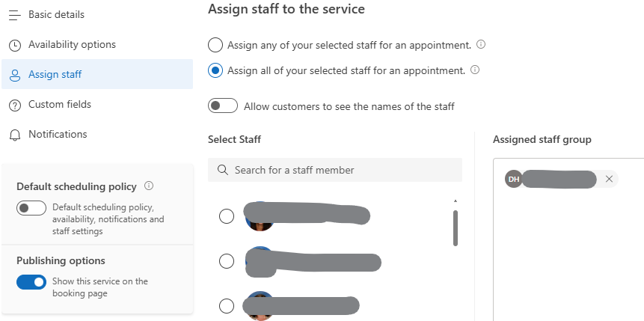Click info icon next to 'Assign any' option
644x321 pixels.
481,45
